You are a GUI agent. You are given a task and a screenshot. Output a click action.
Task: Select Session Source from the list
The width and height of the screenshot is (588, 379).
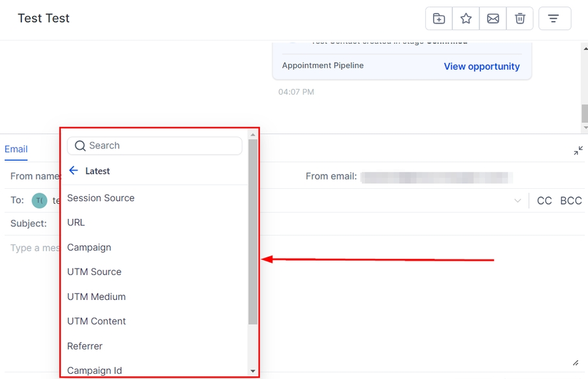(101, 198)
